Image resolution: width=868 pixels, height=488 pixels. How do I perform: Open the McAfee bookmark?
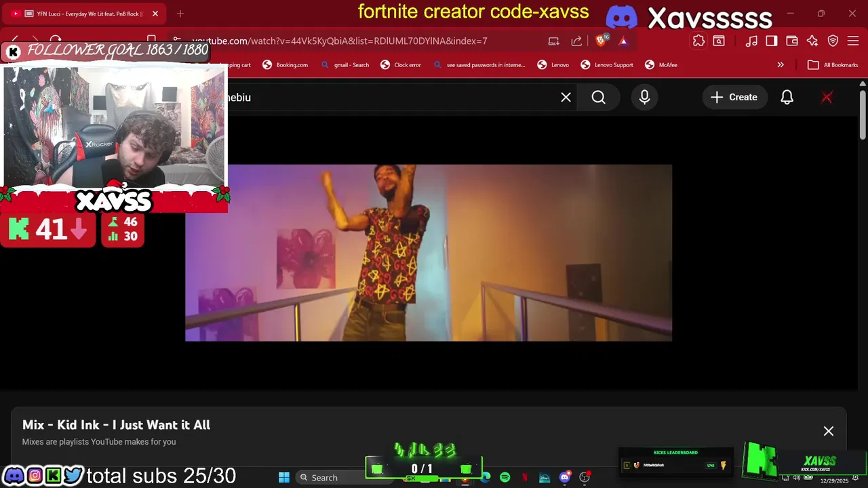point(661,65)
